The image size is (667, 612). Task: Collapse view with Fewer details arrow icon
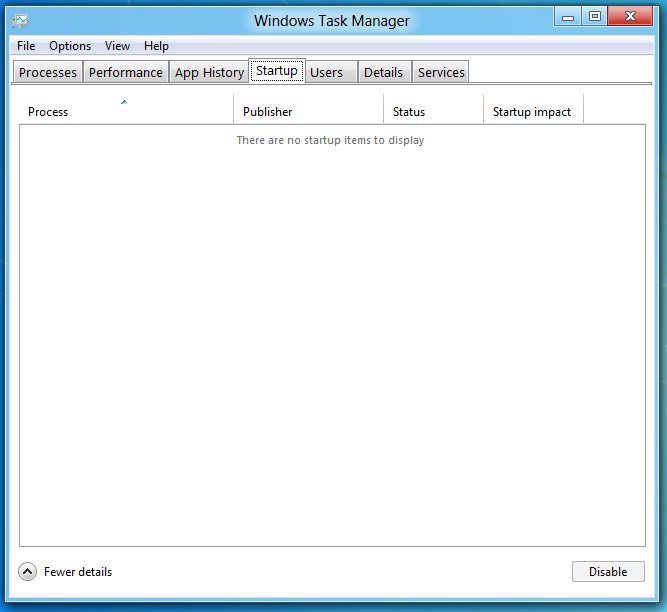tap(28, 572)
